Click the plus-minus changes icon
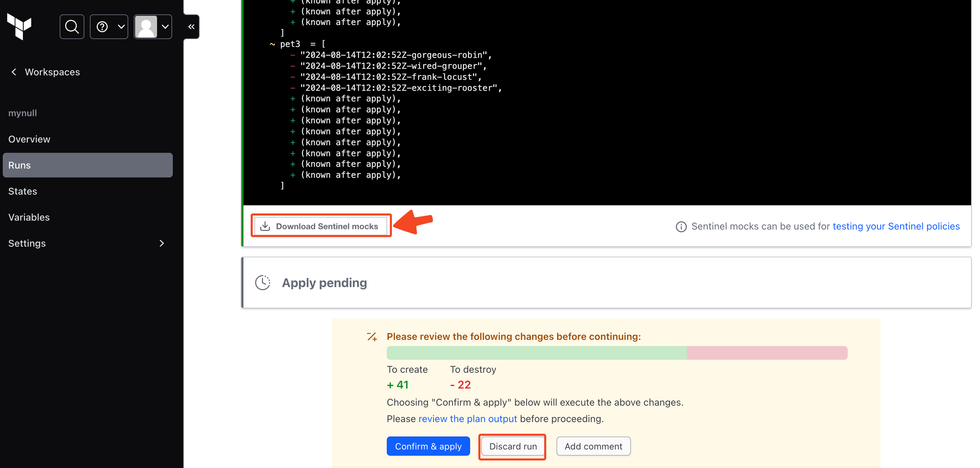This screenshot has height=468, width=980. (x=372, y=336)
